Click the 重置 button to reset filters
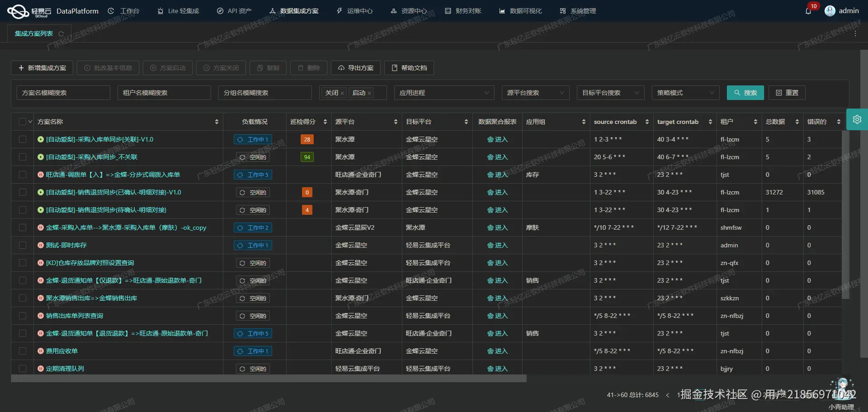Viewport: 868px width, 412px height. pyautogui.click(x=787, y=92)
